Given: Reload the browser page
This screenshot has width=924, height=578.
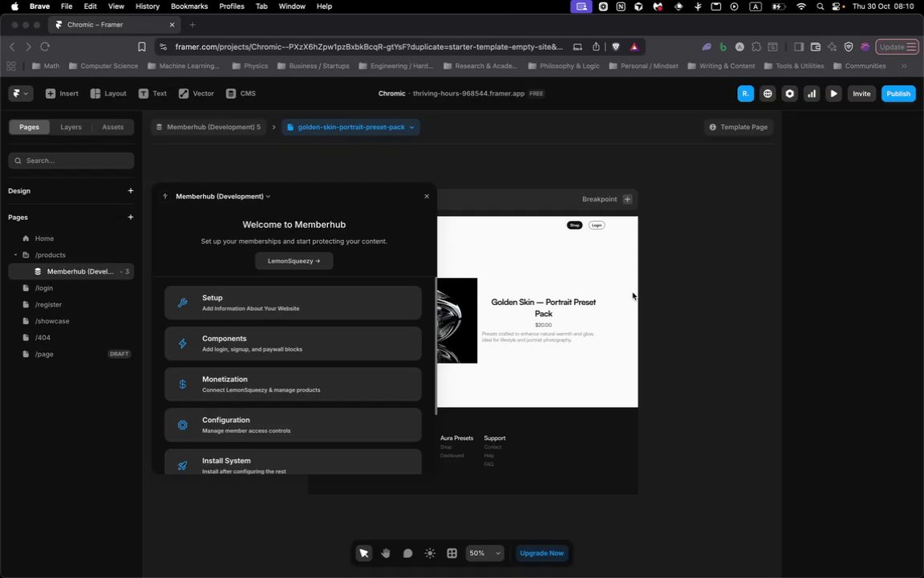Looking at the screenshot, I should coord(45,47).
